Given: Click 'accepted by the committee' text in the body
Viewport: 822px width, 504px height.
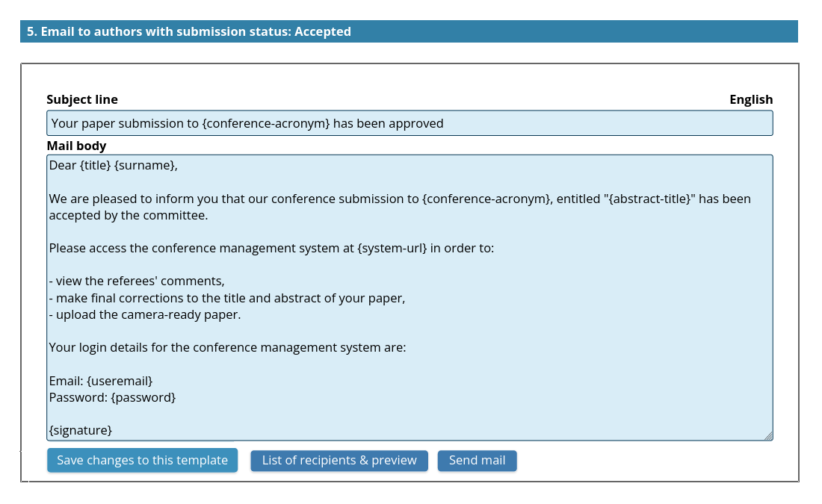Looking at the screenshot, I should [x=128, y=215].
